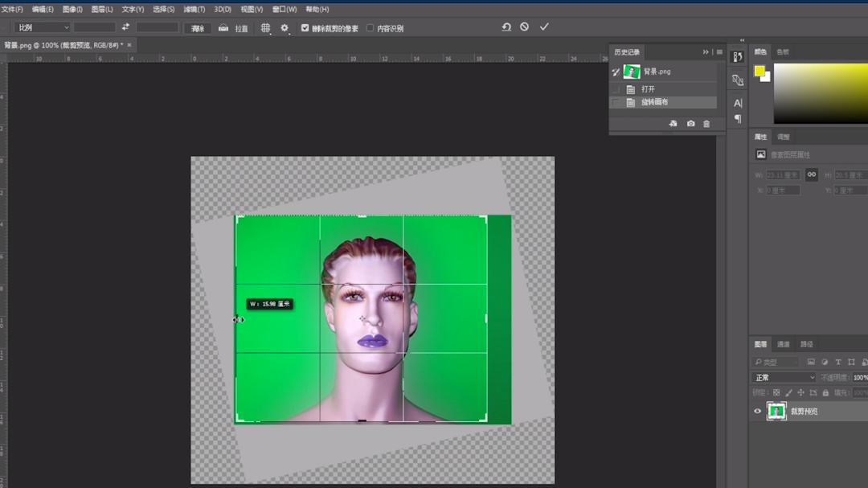Open crop overlay grid options

point(266,27)
